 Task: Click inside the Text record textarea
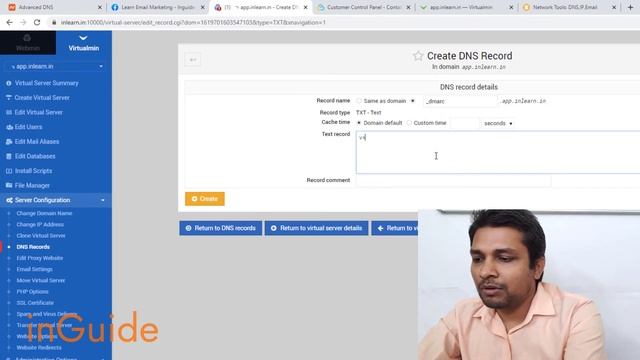pos(498,152)
